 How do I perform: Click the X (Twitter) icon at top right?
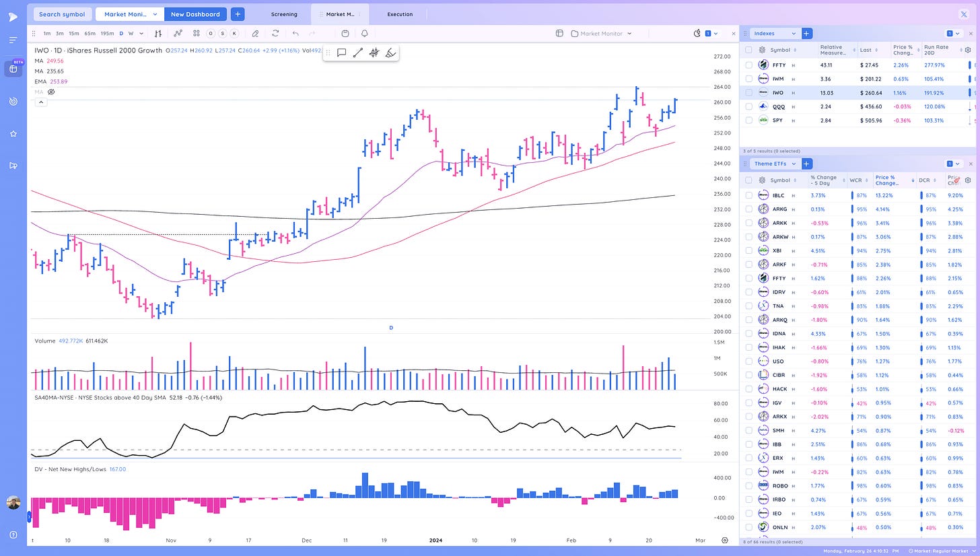tap(964, 14)
